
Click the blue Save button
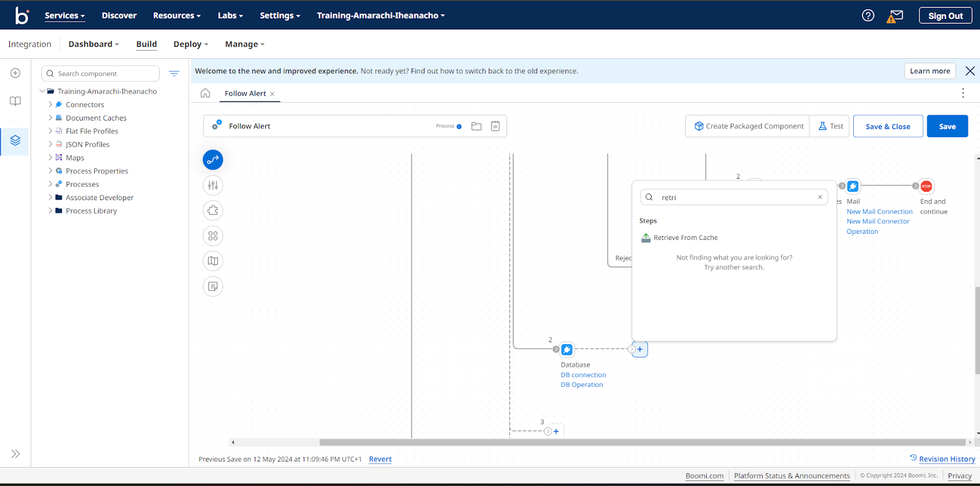pyautogui.click(x=947, y=127)
